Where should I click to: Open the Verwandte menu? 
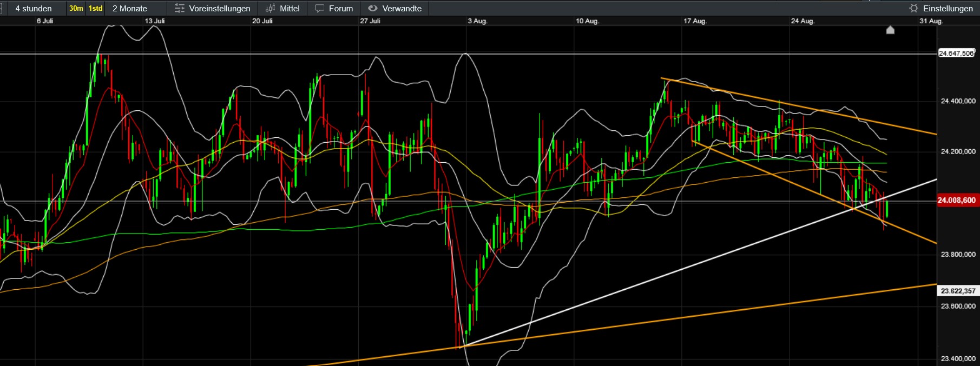point(394,8)
